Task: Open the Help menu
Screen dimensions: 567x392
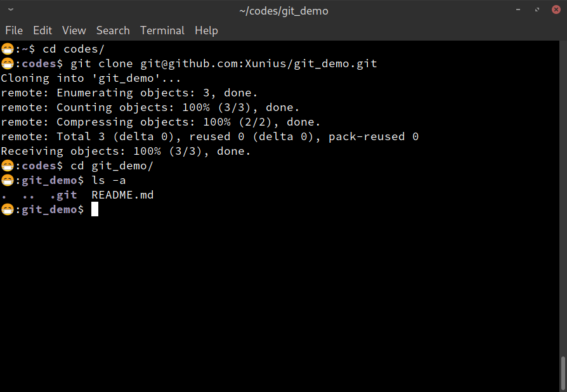Action: pyautogui.click(x=206, y=30)
